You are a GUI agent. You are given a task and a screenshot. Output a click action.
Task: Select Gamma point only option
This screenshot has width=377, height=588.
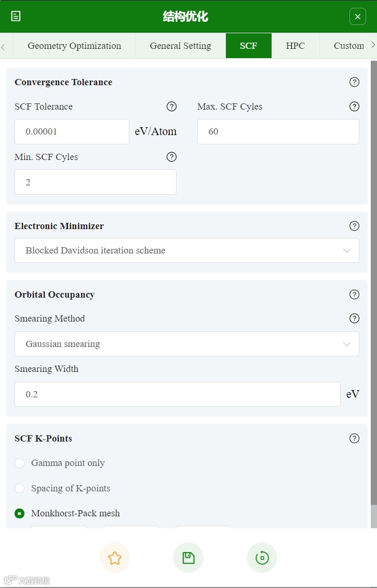tap(20, 463)
